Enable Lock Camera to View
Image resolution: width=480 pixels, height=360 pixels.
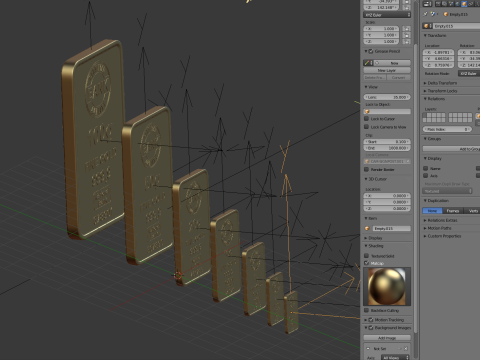click(366, 127)
